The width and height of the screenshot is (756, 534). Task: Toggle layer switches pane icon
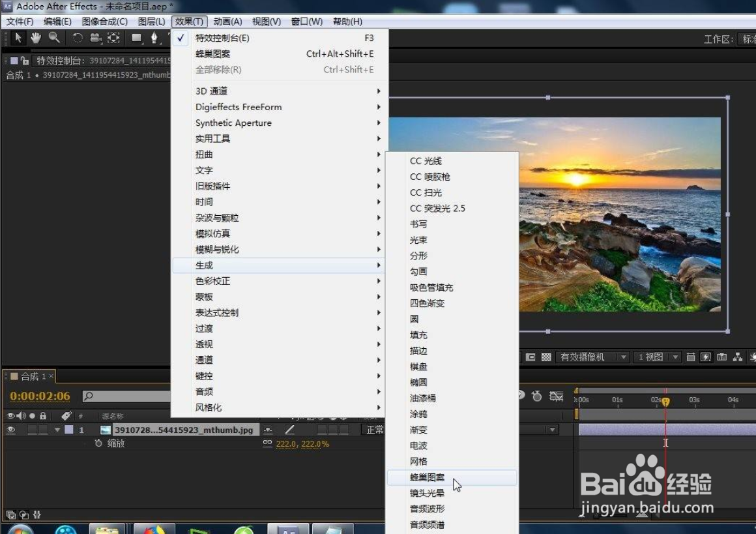point(10,514)
